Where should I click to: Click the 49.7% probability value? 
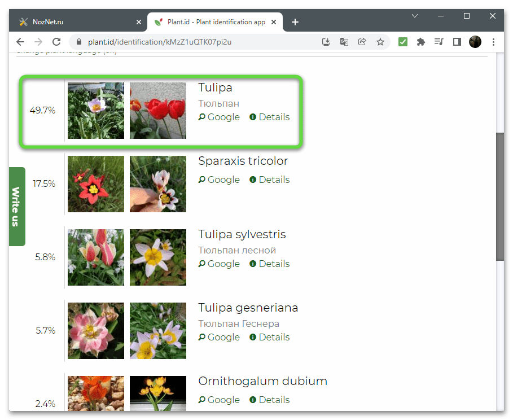42,110
